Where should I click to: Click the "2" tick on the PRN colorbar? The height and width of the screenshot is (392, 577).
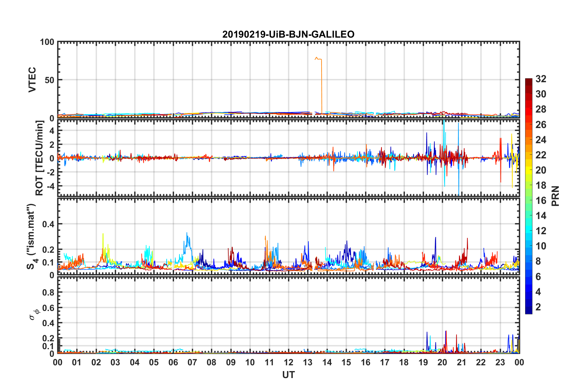(538, 307)
